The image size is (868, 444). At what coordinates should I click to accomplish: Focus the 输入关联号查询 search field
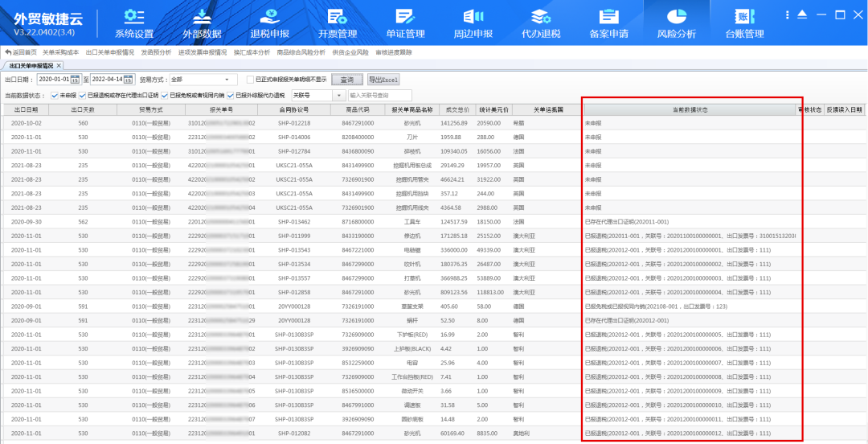click(379, 96)
